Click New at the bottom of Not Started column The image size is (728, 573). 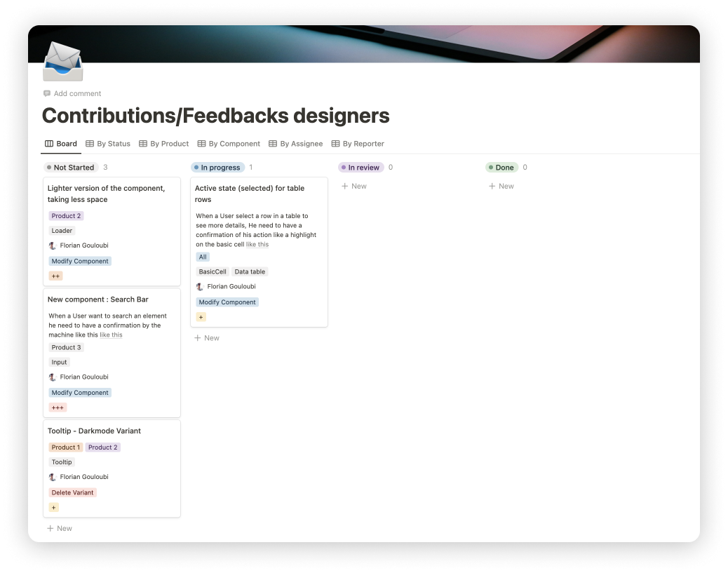[60, 528]
